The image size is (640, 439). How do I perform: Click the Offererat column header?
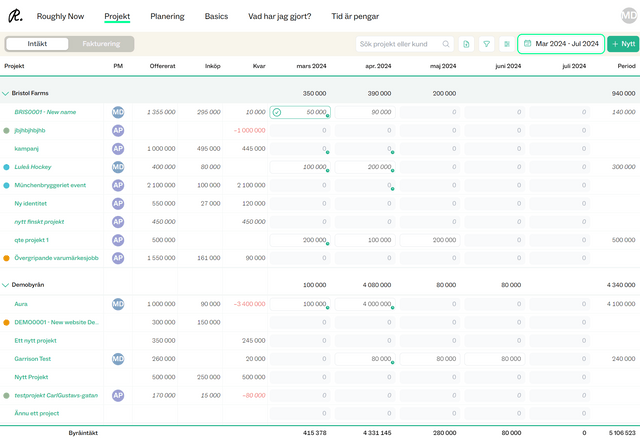(x=162, y=66)
